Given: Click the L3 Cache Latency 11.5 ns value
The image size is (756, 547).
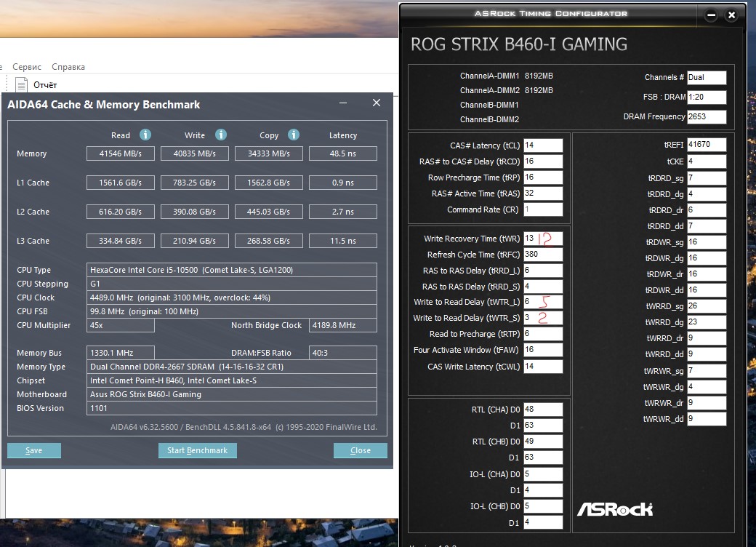Looking at the screenshot, I should point(343,240).
